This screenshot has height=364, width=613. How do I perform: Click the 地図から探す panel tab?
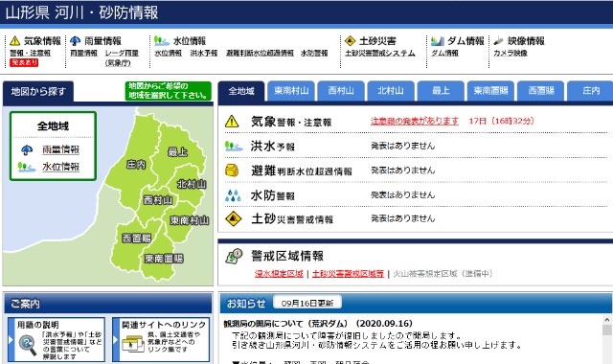38,92
